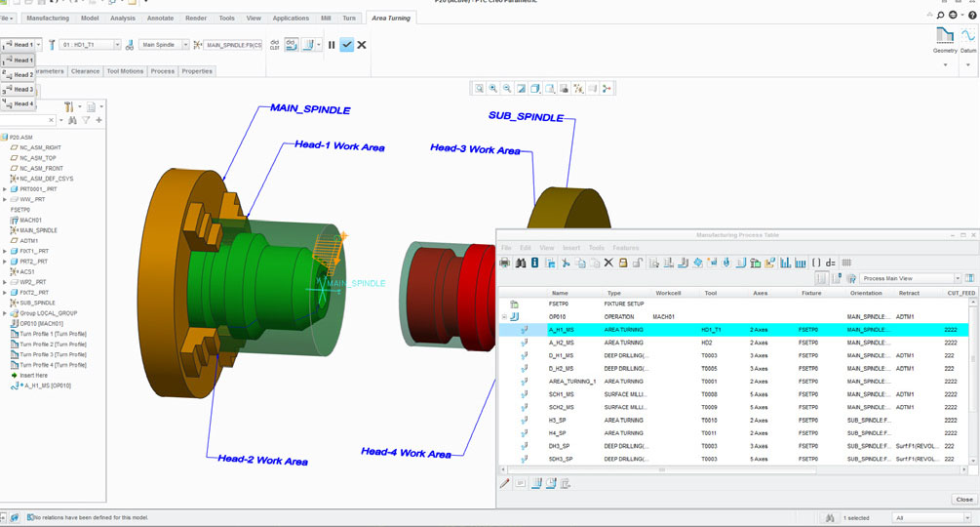Open the HD1_T1 tool dropdown
The image size is (980, 527).
[117, 44]
